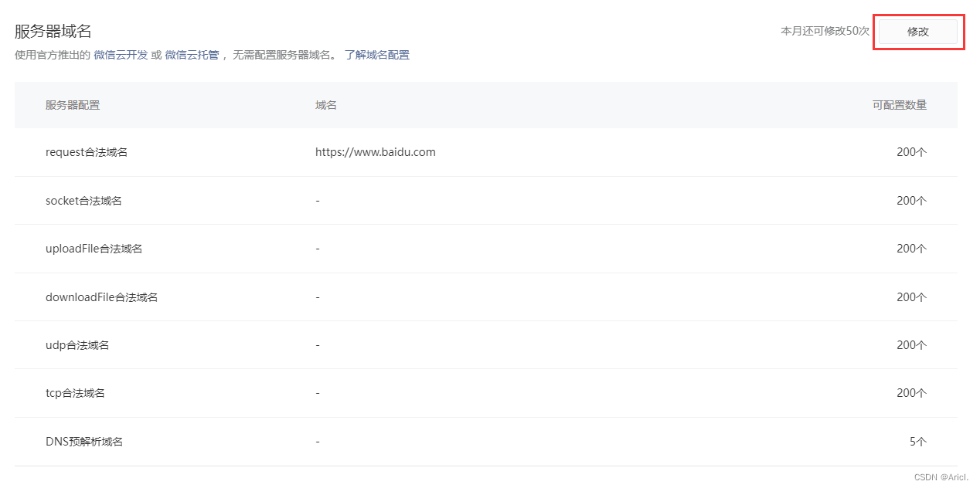Click the 200个 quota in socket row
Screen dimensions: 980x488
click(912, 201)
